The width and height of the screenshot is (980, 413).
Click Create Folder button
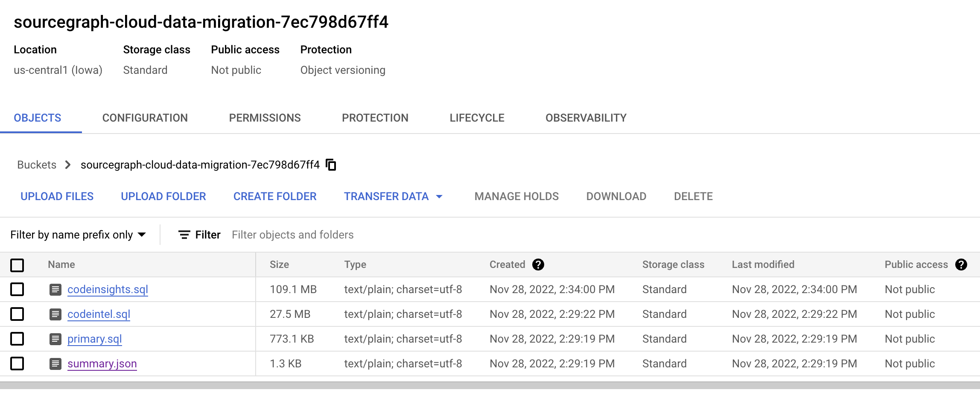[x=275, y=196]
